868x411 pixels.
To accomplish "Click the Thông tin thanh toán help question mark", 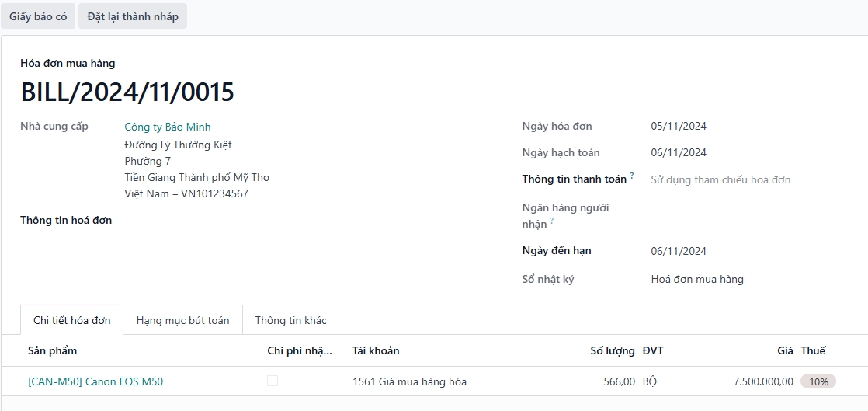I will point(632,175).
